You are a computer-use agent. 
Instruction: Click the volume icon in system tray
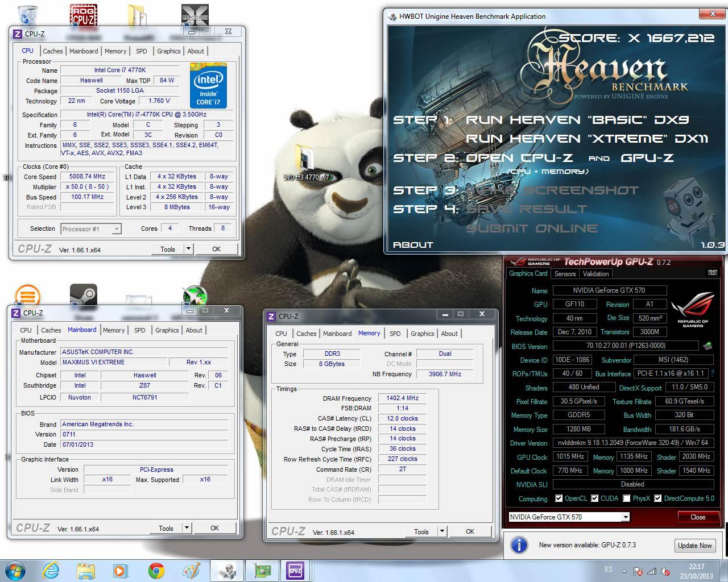[x=665, y=571]
